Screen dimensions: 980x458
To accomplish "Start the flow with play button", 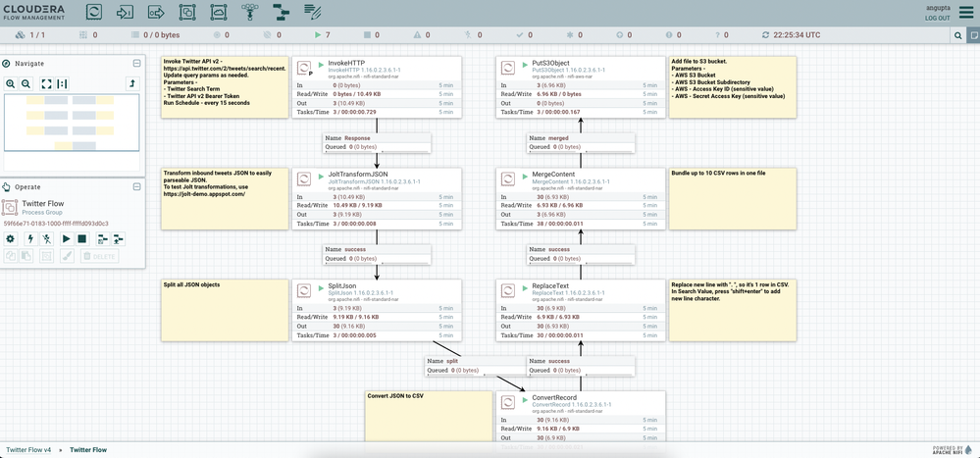I will point(67,238).
